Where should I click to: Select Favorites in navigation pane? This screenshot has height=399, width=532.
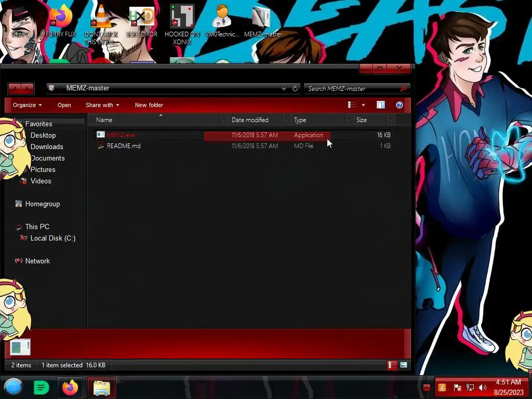(38, 124)
